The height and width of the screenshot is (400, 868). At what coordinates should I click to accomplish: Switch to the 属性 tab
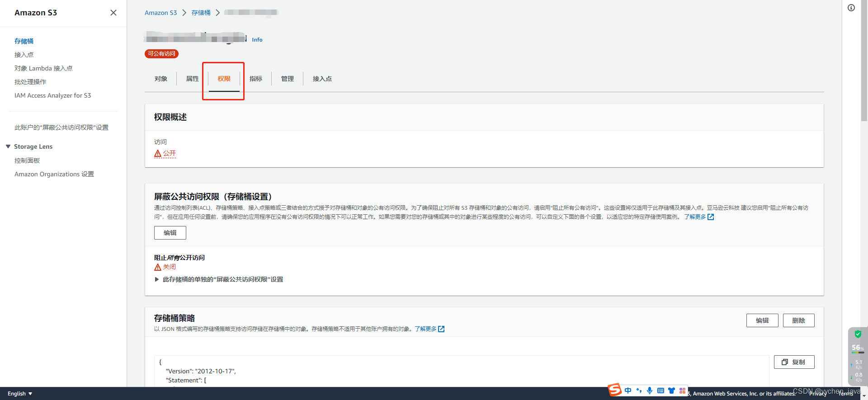[193, 79]
